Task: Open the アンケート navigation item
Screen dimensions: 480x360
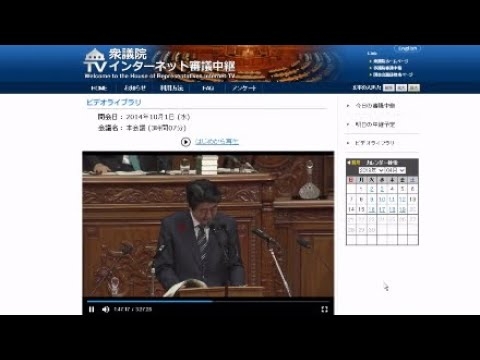Action: 244,88
